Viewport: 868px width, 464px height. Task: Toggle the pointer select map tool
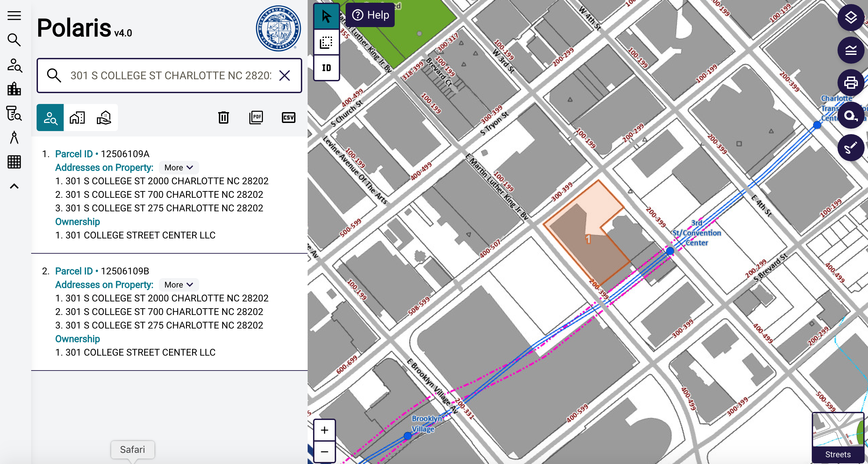[327, 16]
